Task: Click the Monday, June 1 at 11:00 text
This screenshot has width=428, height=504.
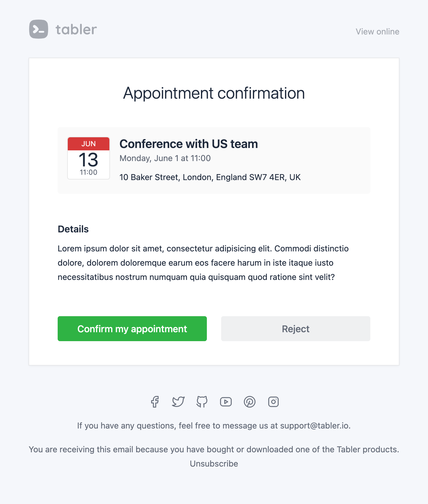Action: 165,158
